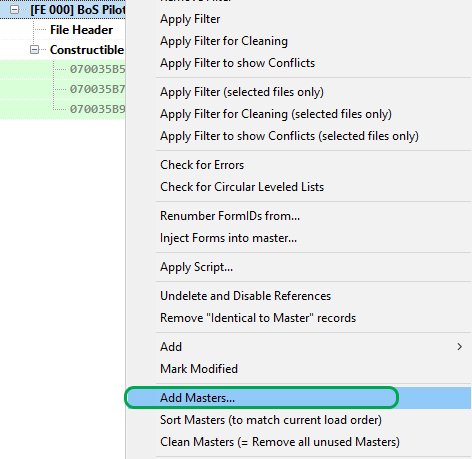Choose Clean Masters (Remove all unused Masters)
The height and width of the screenshot is (459, 472).
tap(280, 442)
